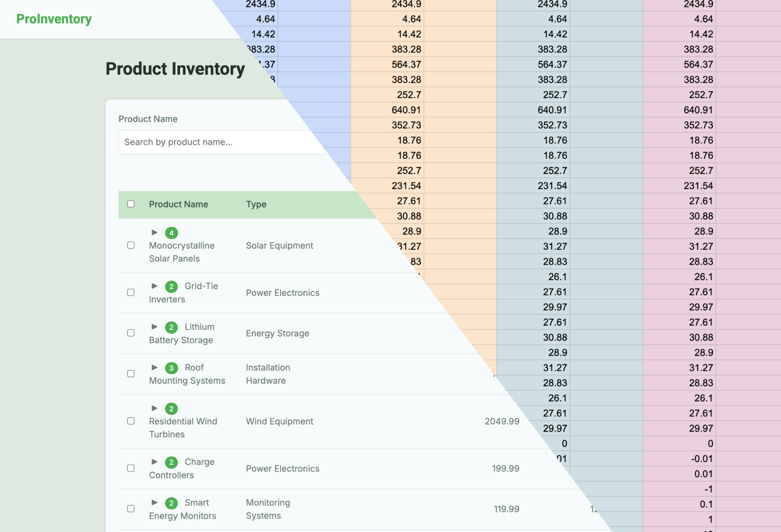Expand Lithium Battery Storage variants

(x=154, y=327)
